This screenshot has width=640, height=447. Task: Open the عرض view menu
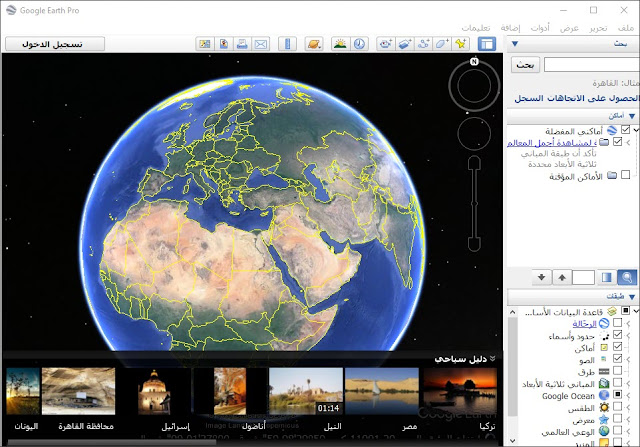pos(569,28)
